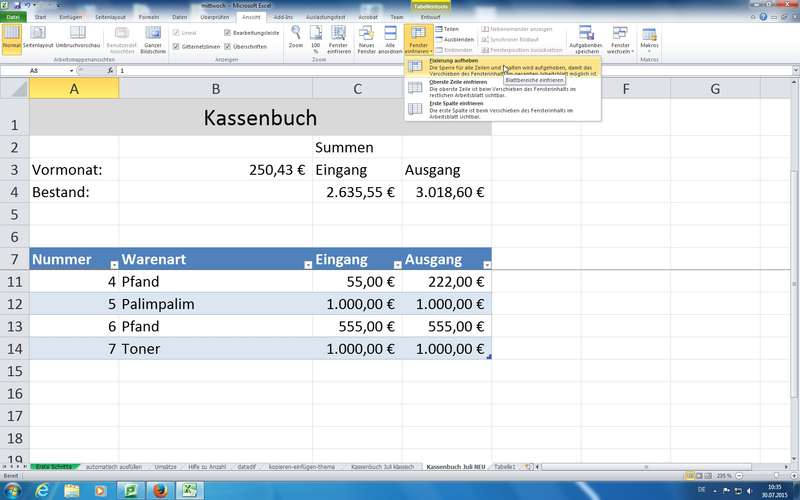The height and width of the screenshot is (500, 800).
Task: Expand the Name Box dropdown arrow
Action: (x=71, y=70)
